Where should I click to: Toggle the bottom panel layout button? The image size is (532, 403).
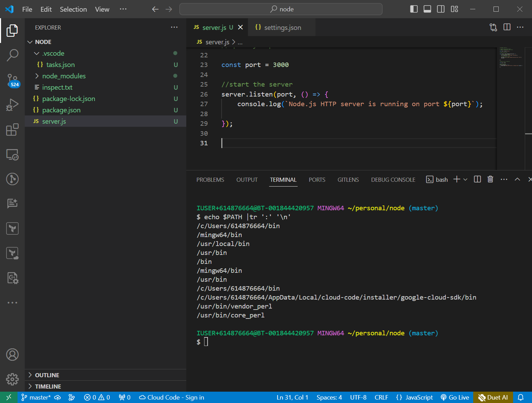(427, 9)
